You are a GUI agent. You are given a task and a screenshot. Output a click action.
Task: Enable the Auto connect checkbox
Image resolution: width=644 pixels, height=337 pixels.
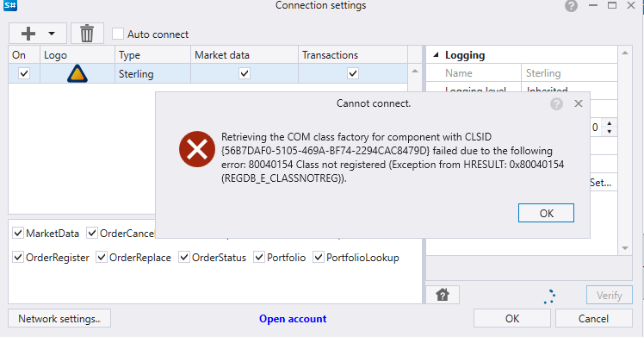pos(118,34)
